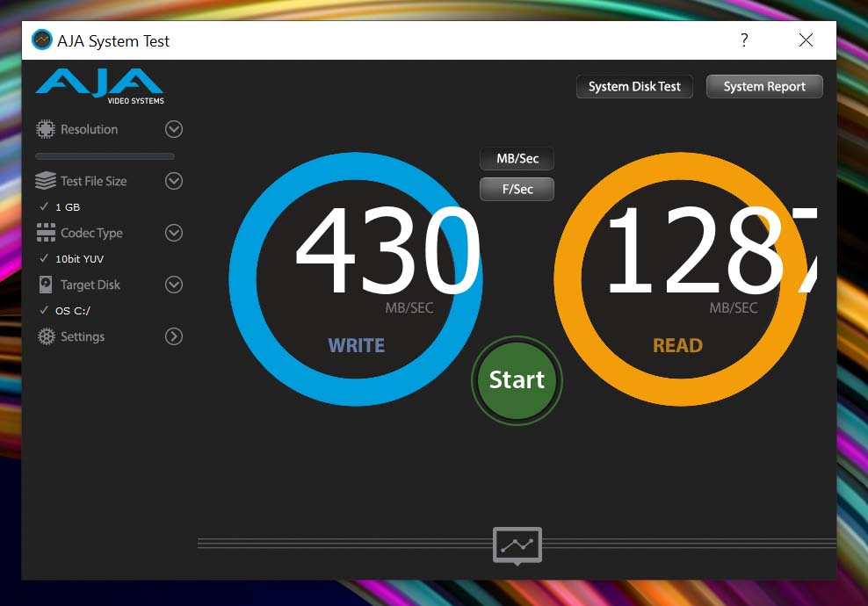Click the Codec Type label
Screen dimensions: 868x606
pyautogui.click(x=92, y=233)
